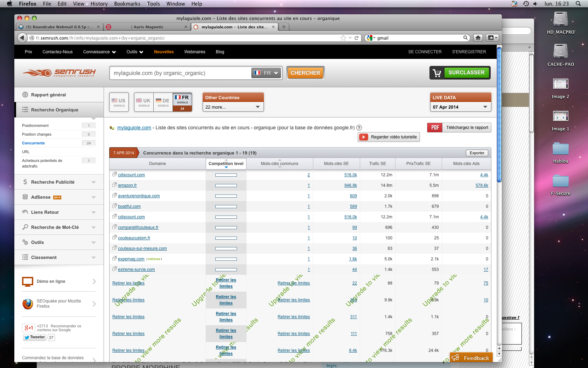Click the SEMrush logo

tap(59, 73)
